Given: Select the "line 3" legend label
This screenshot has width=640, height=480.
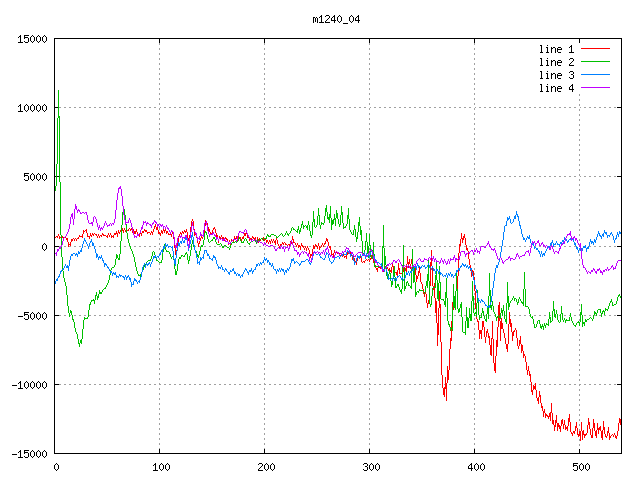Looking at the screenshot, I should (556, 75).
